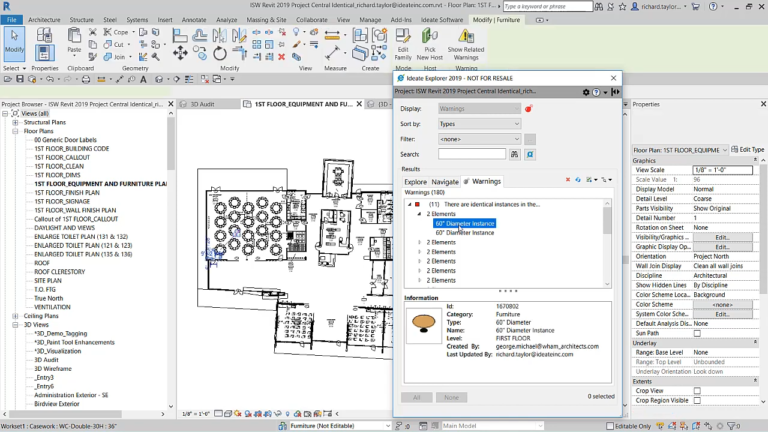Image resolution: width=768 pixels, height=432 pixels.
Task: Click the None selection button
Action: (451, 397)
